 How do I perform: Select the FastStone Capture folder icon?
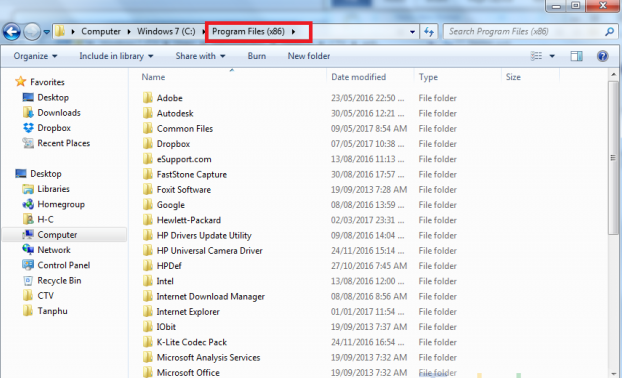pos(148,174)
